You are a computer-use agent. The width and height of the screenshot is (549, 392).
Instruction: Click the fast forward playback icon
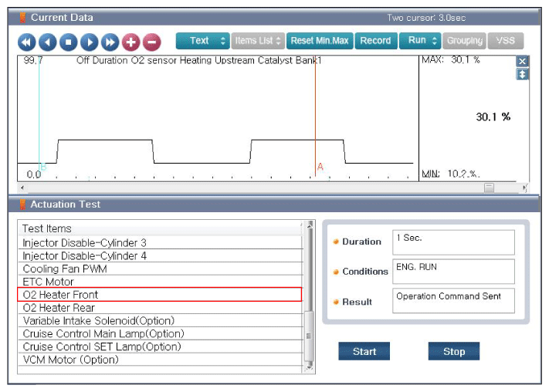click(110, 42)
